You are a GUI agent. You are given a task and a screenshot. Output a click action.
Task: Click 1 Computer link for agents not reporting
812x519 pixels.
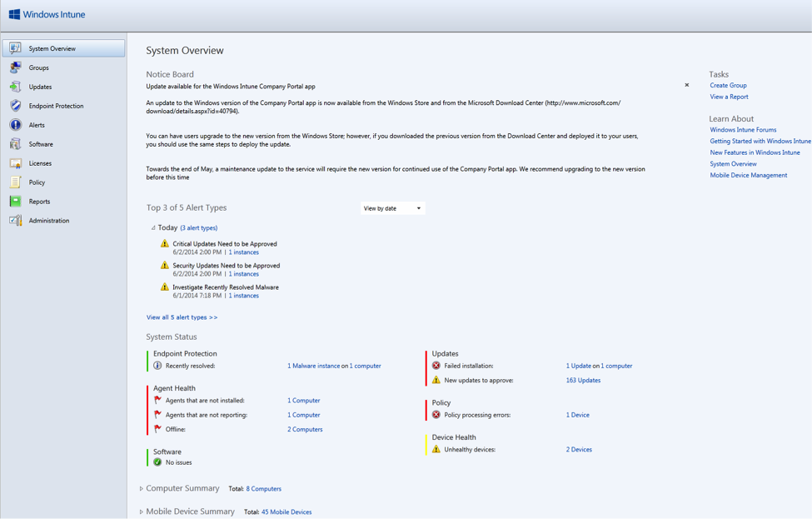304,415
